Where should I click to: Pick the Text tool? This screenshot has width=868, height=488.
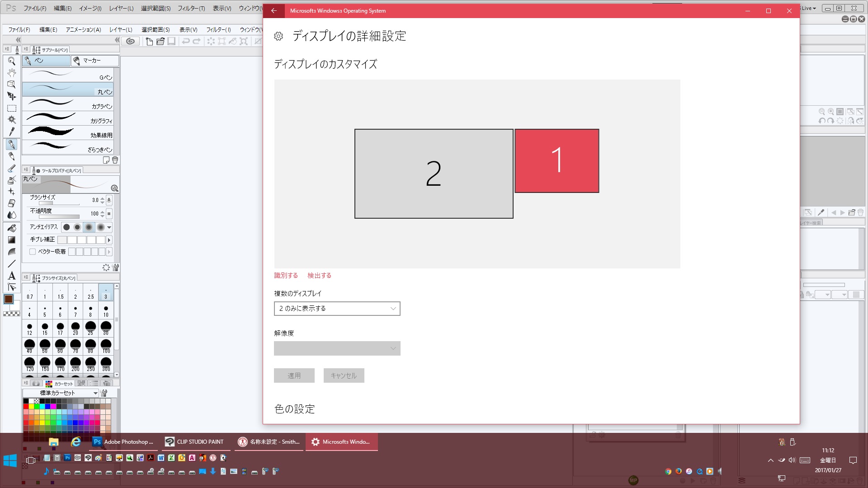click(12, 275)
